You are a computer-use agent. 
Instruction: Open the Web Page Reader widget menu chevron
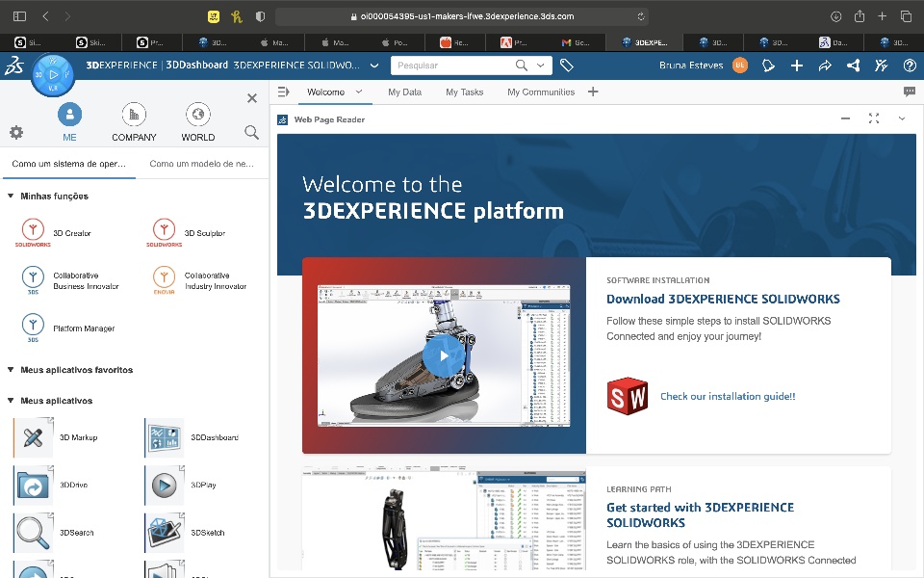pyautogui.click(x=902, y=119)
